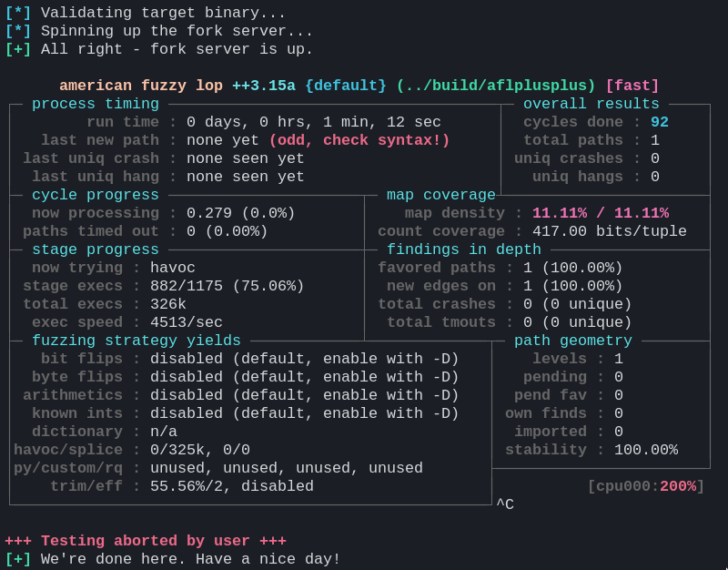This screenshot has width=728, height=570.
Task: Click the 'bit flips' label
Action: click(82, 358)
